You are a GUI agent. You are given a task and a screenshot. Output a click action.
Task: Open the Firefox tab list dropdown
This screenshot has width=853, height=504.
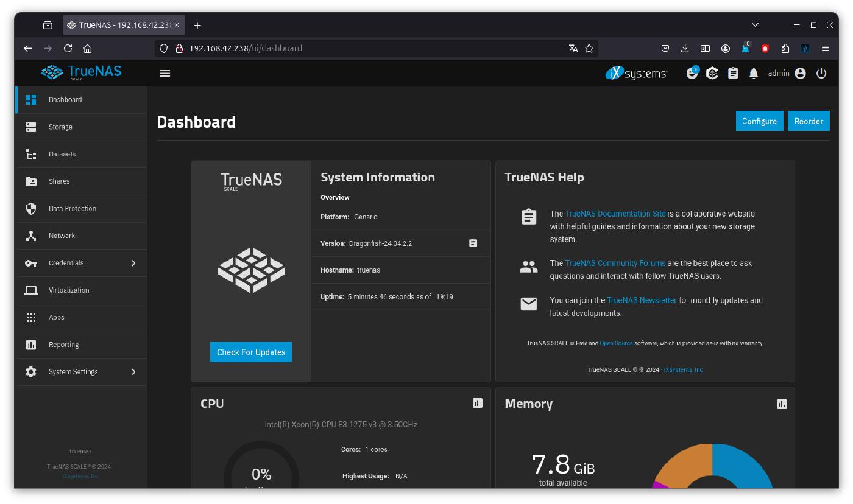point(755,25)
